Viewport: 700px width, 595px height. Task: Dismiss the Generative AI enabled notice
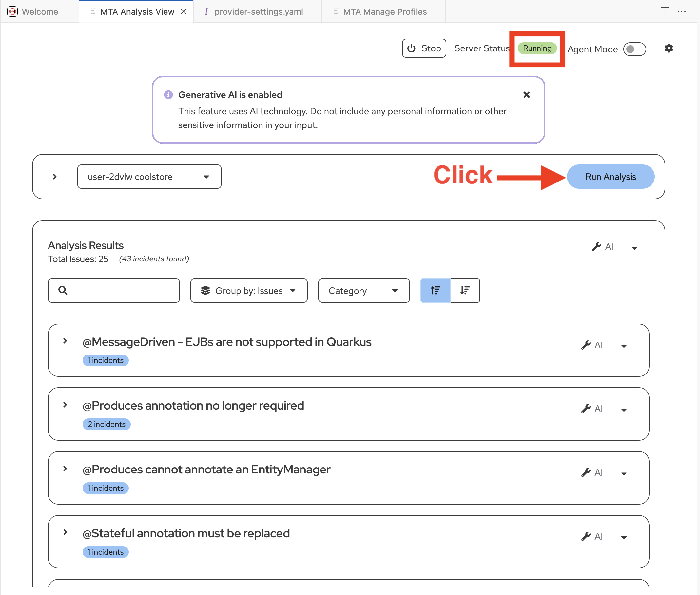[x=527, y=95]
